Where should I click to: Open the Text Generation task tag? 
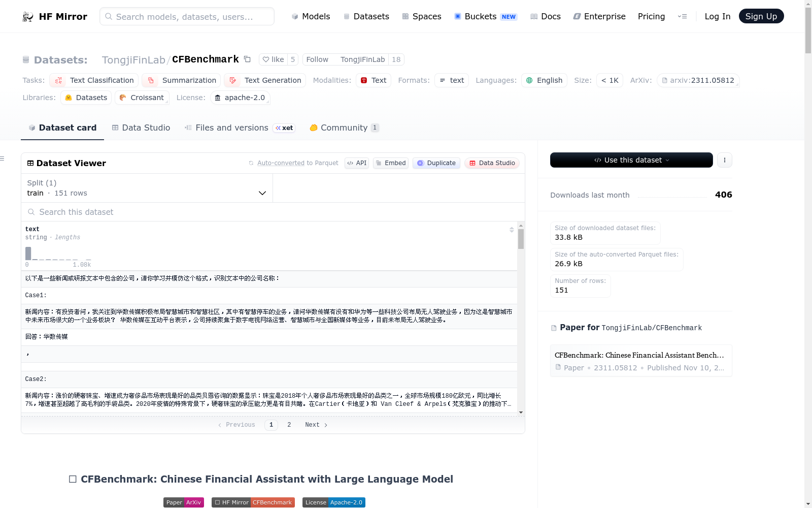click(265, 80)
